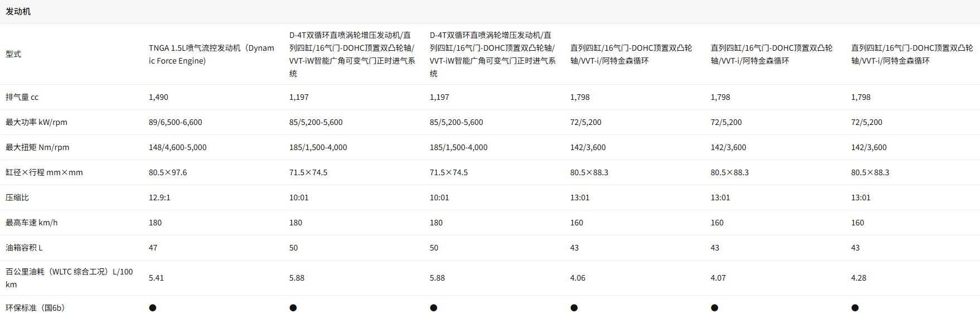Select the 型式 row label
This screenshot has width=980, height=318.
(13, 54)
